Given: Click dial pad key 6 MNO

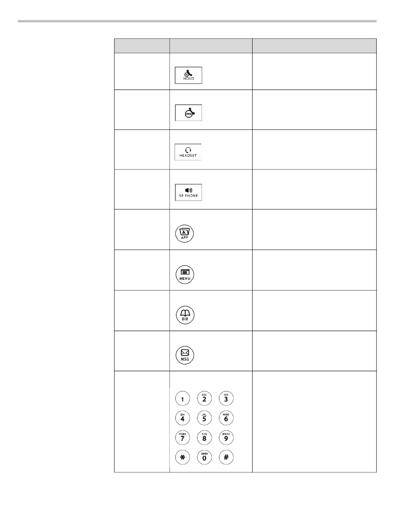Looking at the screenshot, I should tap(226, 418).
